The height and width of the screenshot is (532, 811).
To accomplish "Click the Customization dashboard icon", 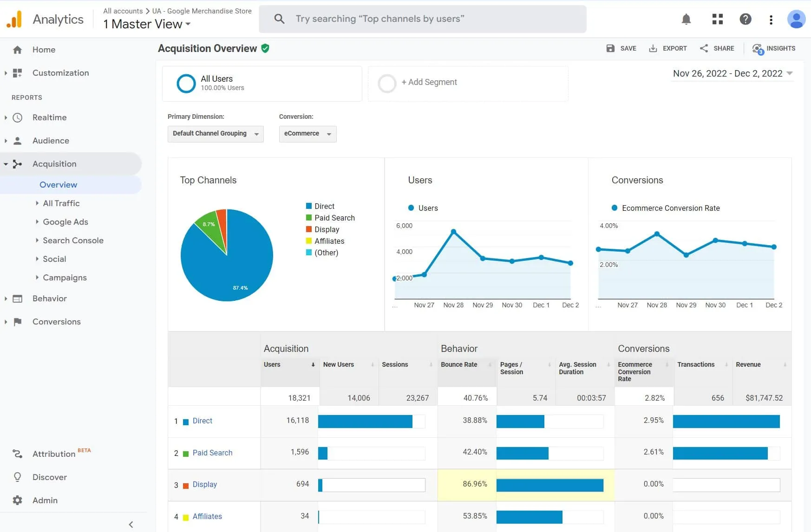I will click(x=17, y=73).
